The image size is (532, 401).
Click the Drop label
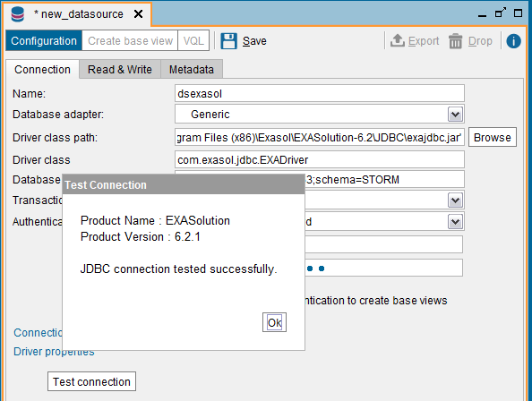click(480, 41)
